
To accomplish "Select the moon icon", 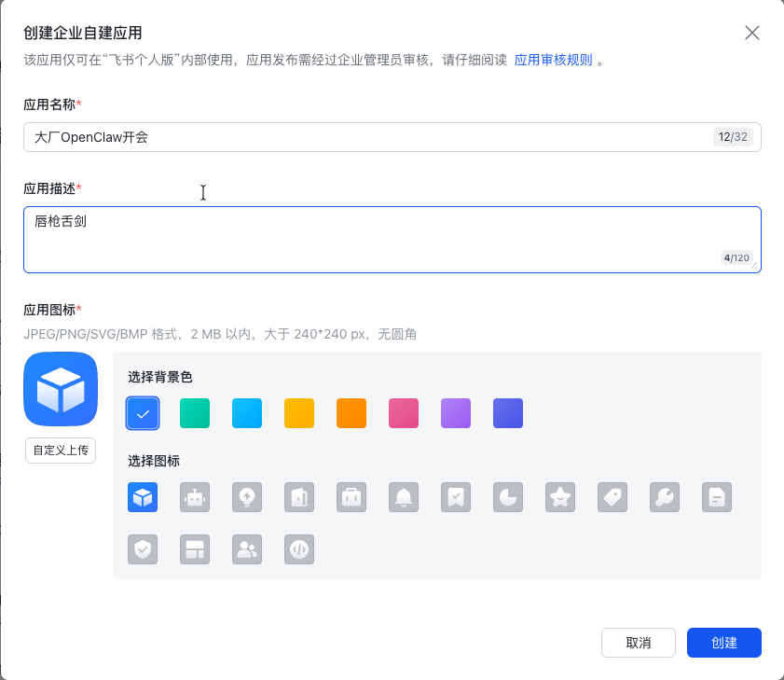I will pos(508,497).
